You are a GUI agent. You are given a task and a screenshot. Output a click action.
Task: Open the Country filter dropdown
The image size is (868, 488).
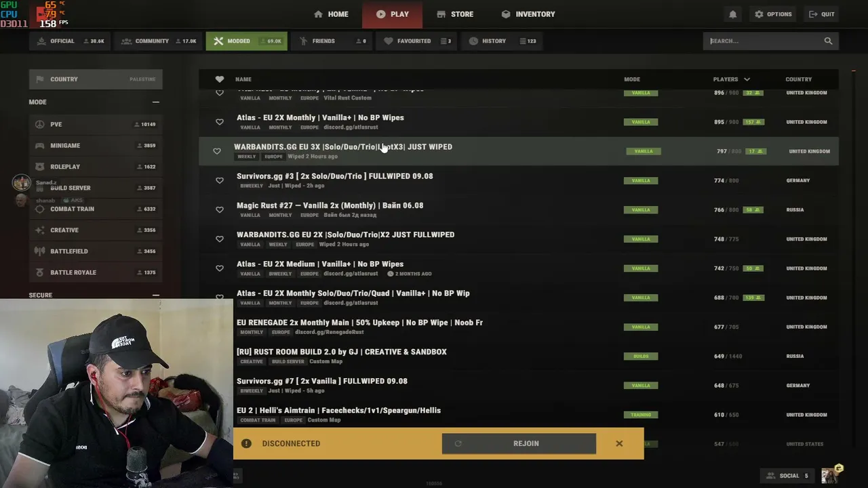point(96,79)
